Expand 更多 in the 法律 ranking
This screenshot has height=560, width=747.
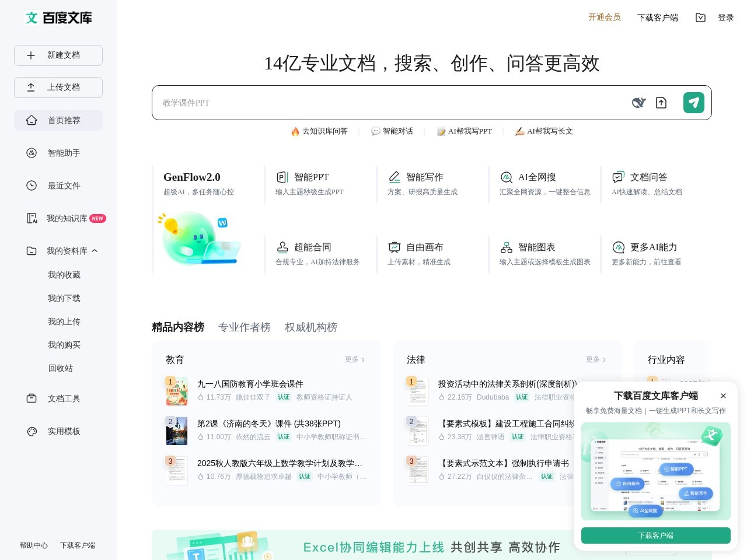coord(595,360)
